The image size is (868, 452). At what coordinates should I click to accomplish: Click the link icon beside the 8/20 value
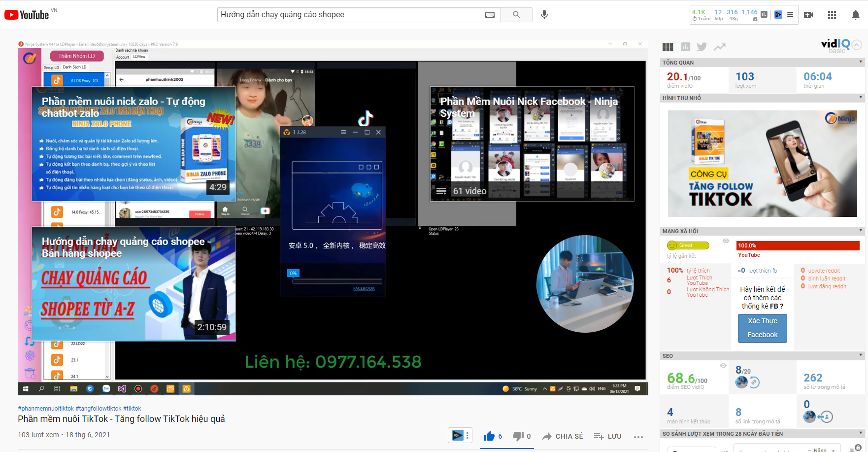click(x=754, y=382)
